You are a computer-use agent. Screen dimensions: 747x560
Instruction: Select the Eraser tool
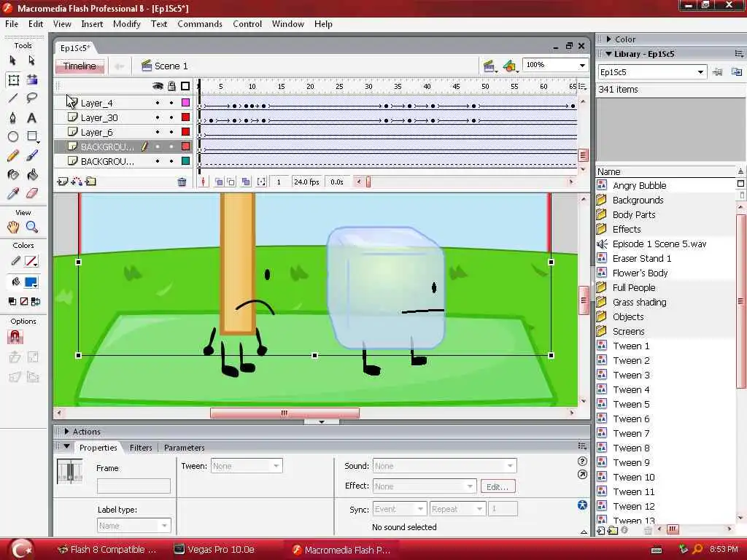tap(32, 193)
